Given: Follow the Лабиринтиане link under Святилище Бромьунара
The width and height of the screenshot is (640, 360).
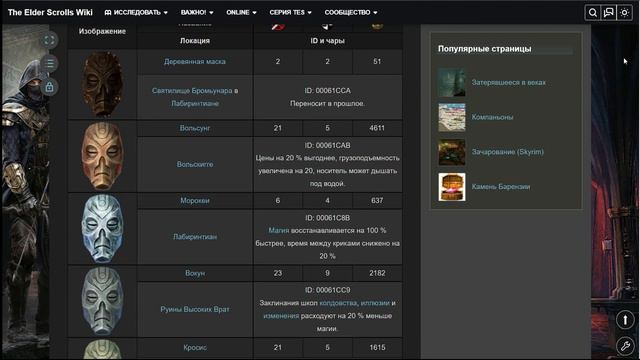Looking at the screenshot, I should pyautogui.click(x=195, y=104).
